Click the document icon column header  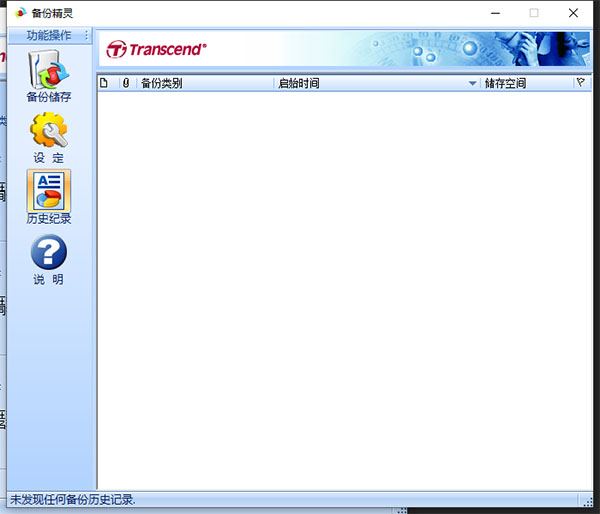(104, 83)
